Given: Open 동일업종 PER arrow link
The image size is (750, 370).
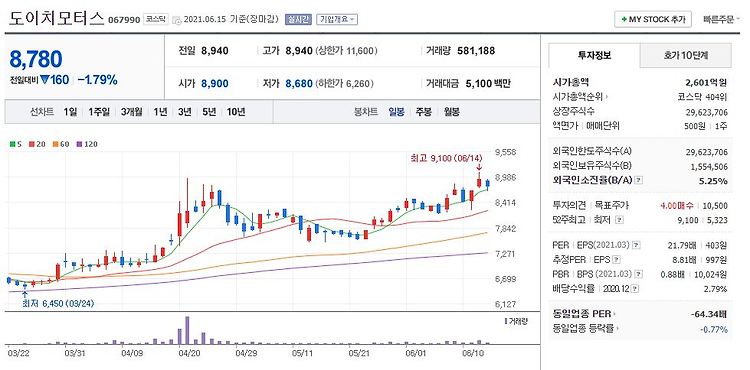Looking at the screenshot, I should point(614,315).
